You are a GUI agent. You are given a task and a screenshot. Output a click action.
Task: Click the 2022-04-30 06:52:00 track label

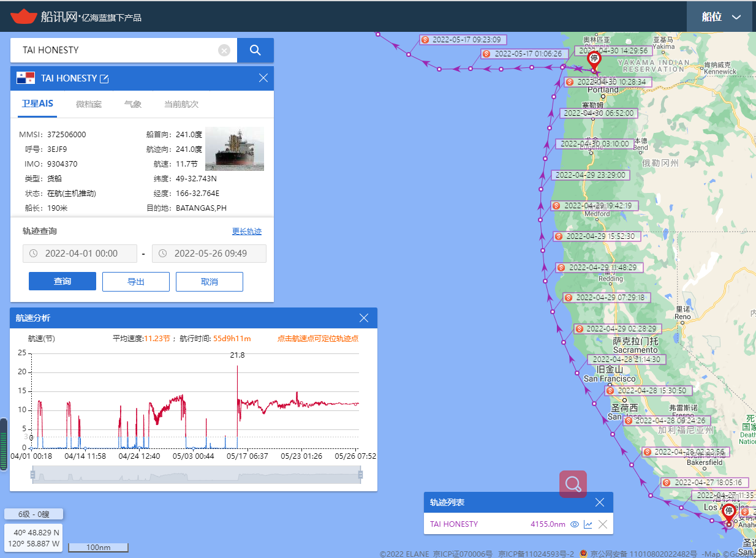pos(599,113)
